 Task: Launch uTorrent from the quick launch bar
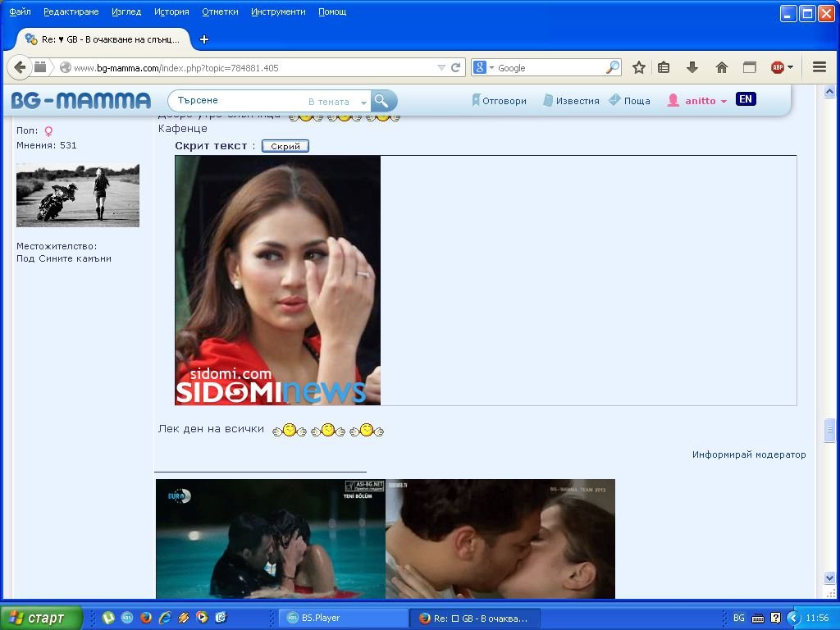pos(107,618)
